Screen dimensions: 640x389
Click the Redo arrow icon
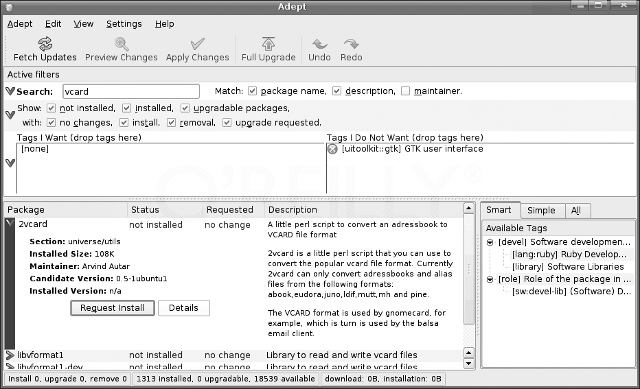click(351, 44)
